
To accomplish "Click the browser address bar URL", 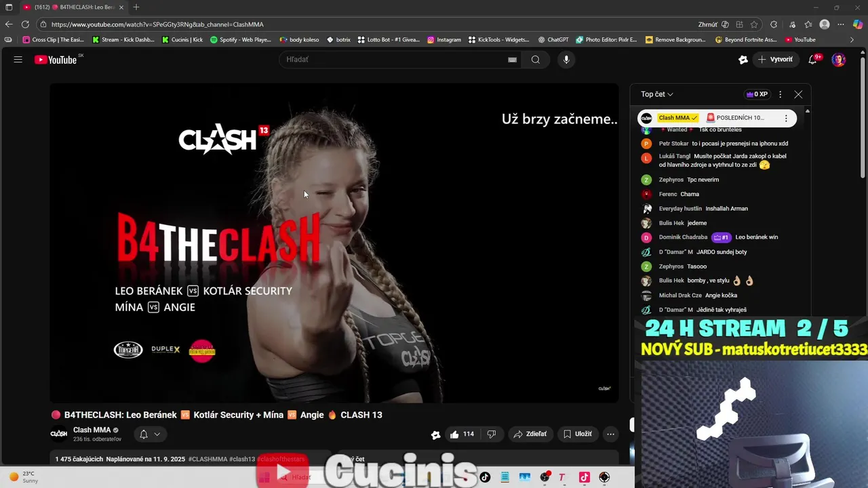I will [157, 24].
